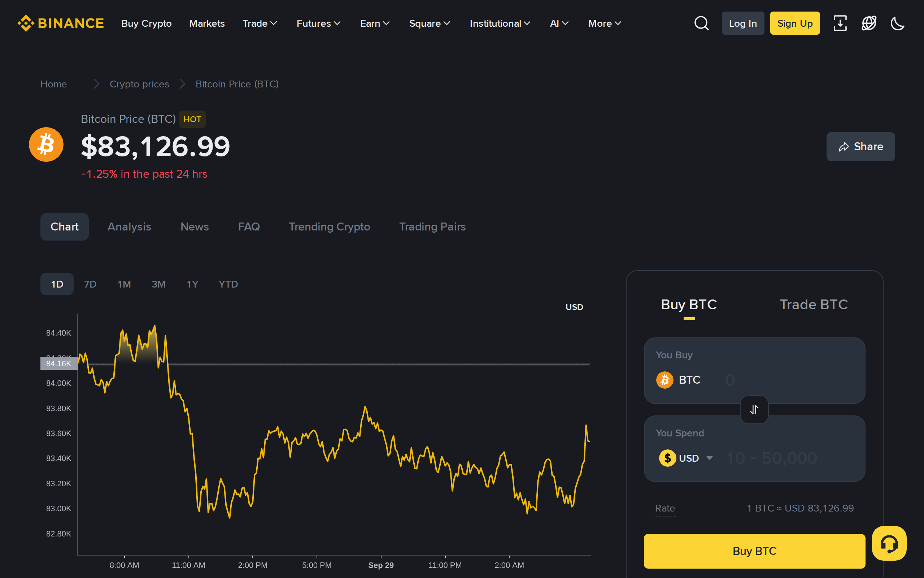Click the swap arrows between Buy and Spend
This screenshot has width=924, height=578.
(754, 409)
